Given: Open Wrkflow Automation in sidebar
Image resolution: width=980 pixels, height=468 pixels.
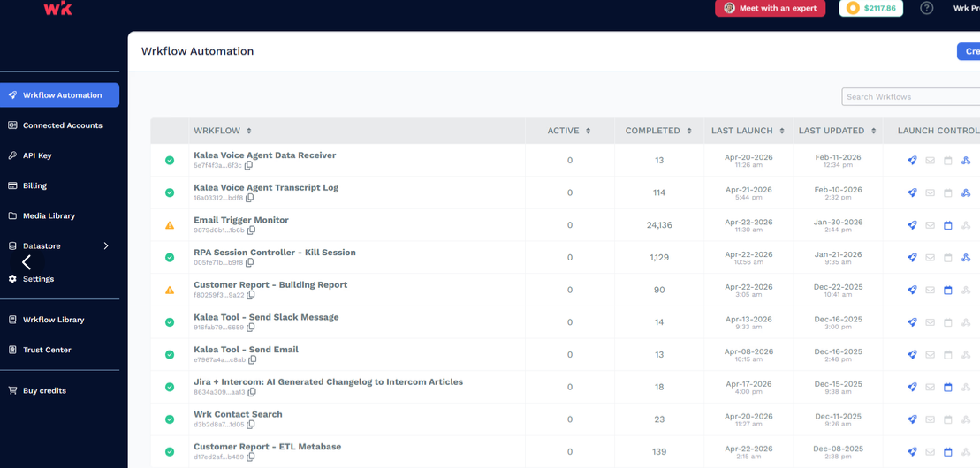Looking at the screenshot, I should point(59,95).
